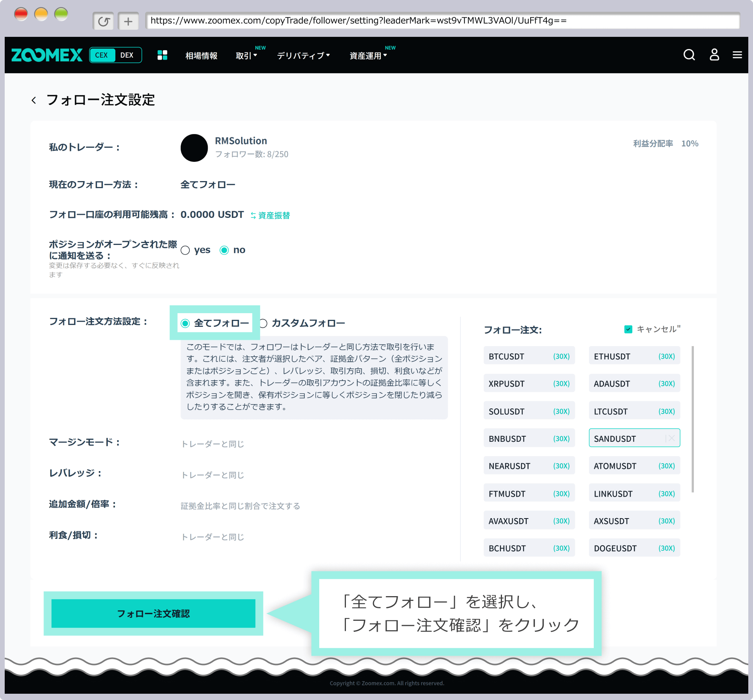Select the XRPUSDT pair chip
The height and width of the screenshot is (700, 753).
pyautogui.click(x=529, y=384)
